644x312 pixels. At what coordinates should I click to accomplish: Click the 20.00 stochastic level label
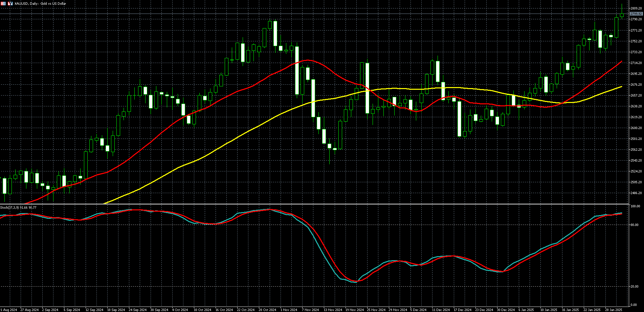pos(635,287)
